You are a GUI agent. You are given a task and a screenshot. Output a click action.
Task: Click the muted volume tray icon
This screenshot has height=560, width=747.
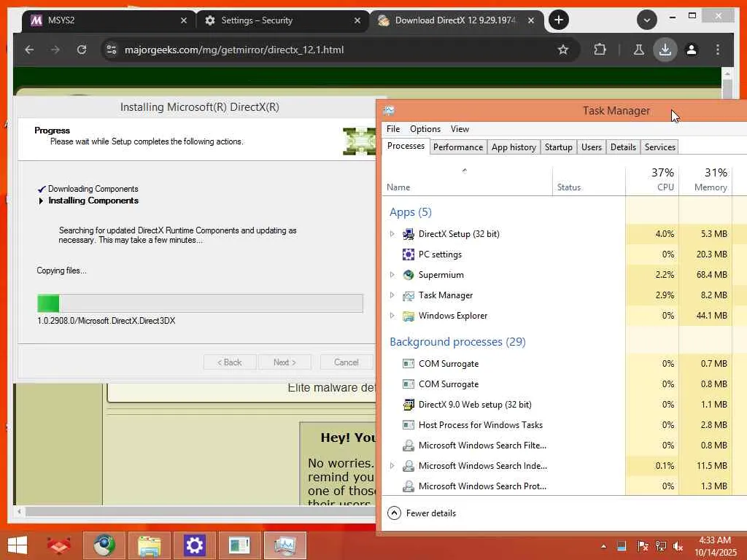pyautogui.click(x=678, y=546)
